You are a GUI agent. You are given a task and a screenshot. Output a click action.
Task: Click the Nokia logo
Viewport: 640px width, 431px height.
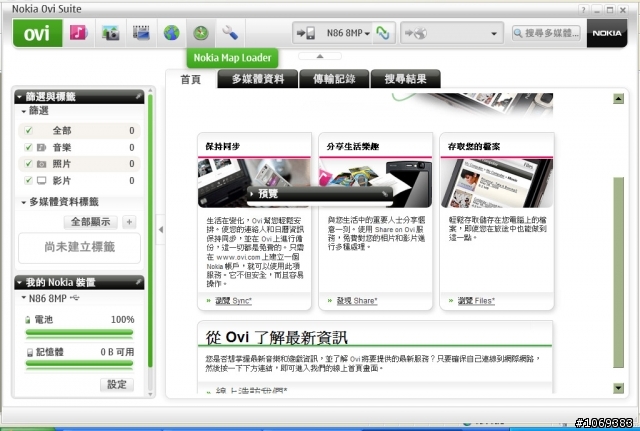click(607, 33)
